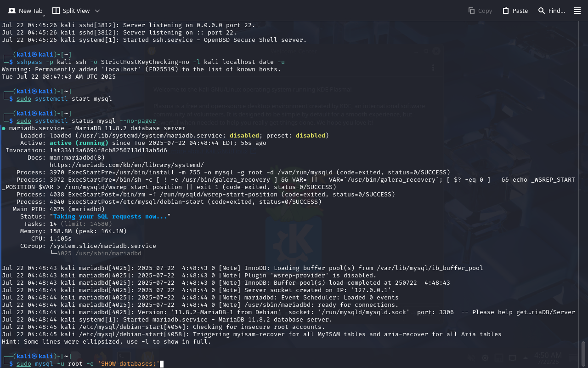
Task: Open the Split View chevron dropdown
Action: point(97,11)
